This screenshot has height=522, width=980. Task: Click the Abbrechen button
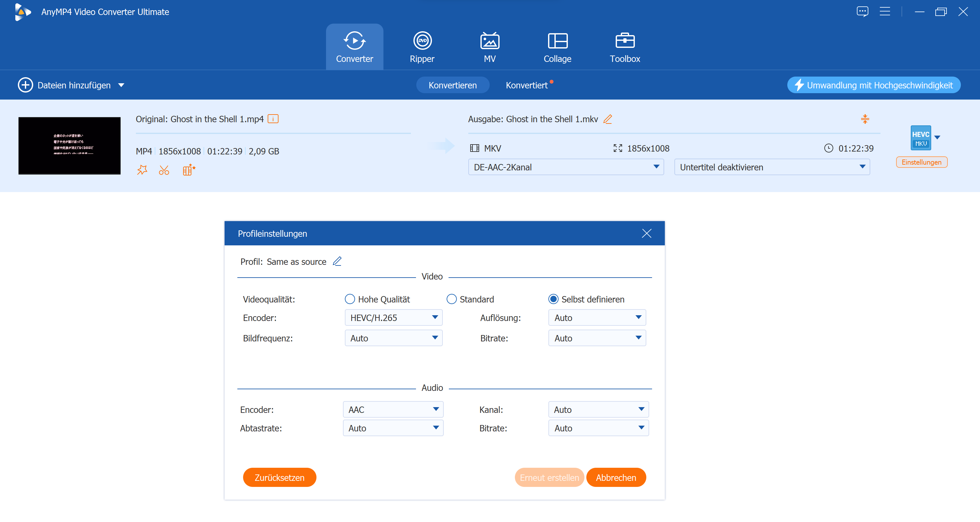tap(616, 477)
